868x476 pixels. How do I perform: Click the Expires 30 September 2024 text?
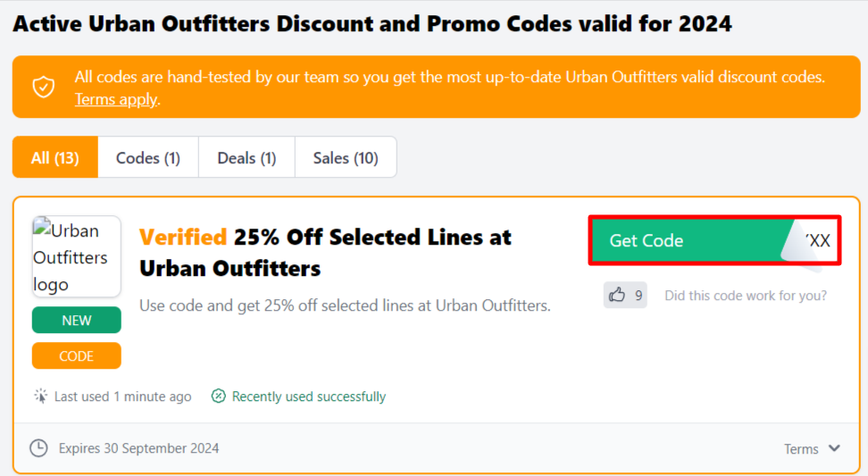point(138,448)
